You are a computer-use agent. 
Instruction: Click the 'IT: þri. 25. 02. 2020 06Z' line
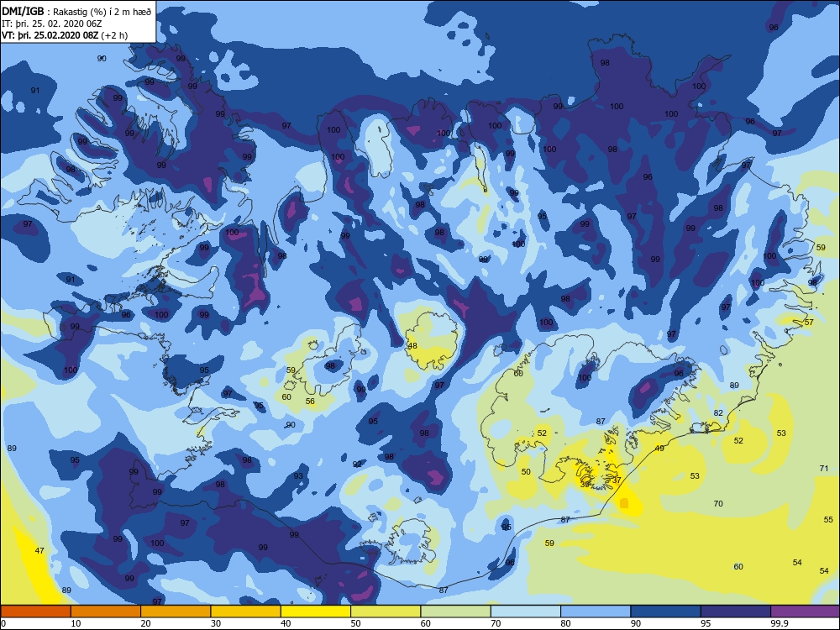pyautogui.click(x=52, y=24)
